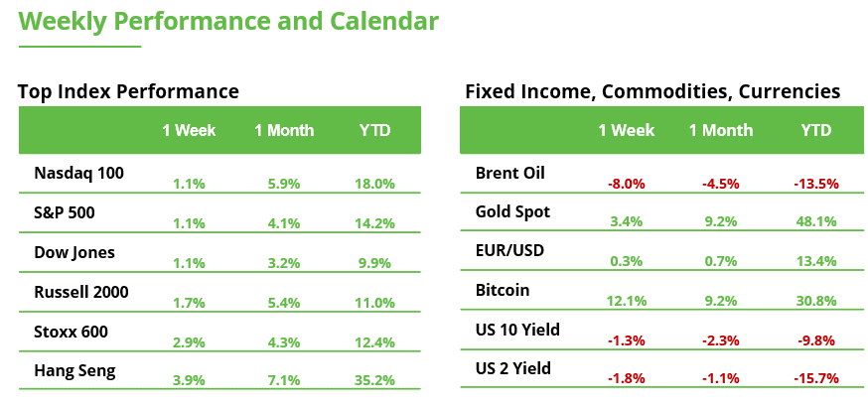Click the Stoxx 600 row label
The width and height of the screenshot is (868, 406).
click(72, 332)
